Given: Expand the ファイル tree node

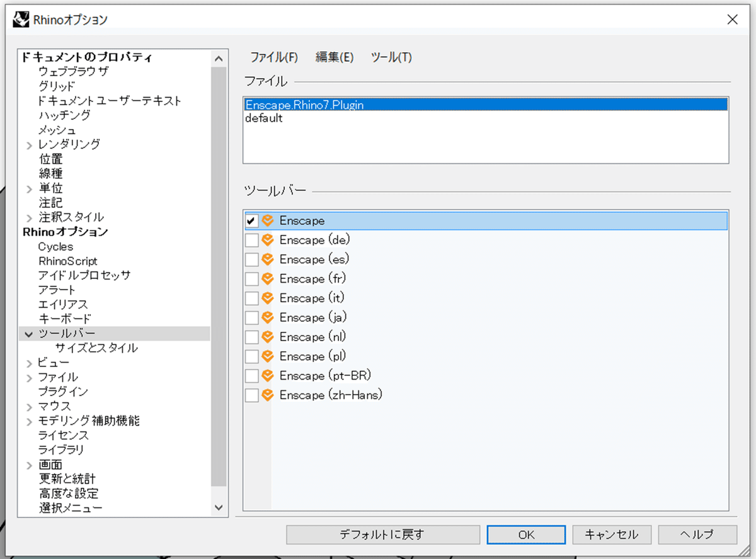Looking at the screenshot, I should click(29, 378).
